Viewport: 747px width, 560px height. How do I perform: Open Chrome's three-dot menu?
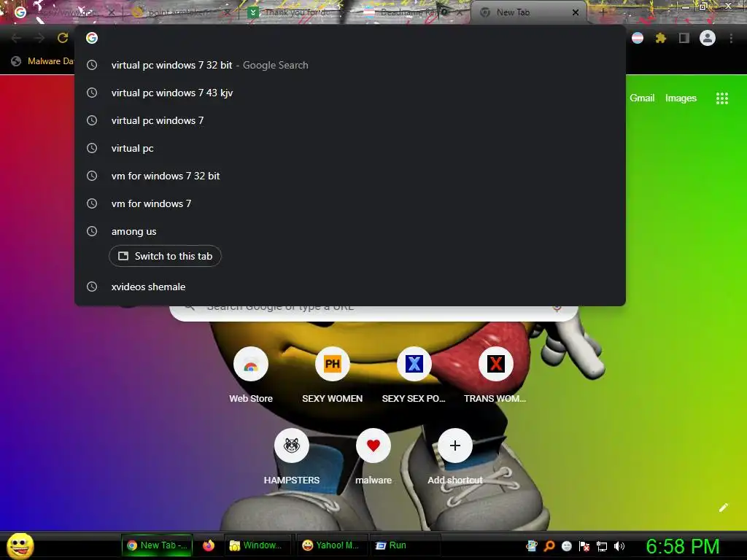[x=731, y=38]
